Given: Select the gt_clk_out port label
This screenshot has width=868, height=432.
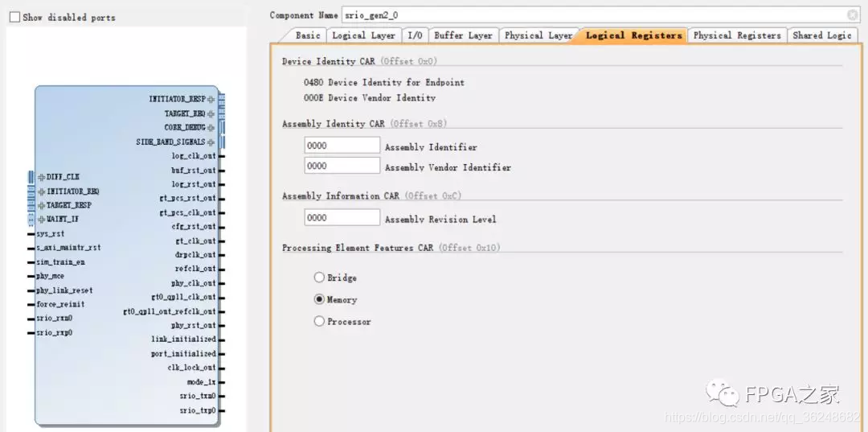Looking at the screenshot, I should click(196, 241).
